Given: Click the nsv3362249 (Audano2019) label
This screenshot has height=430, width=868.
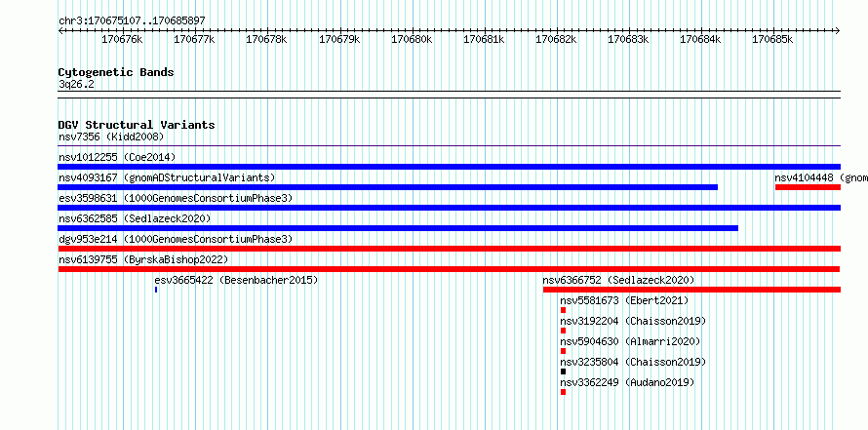Looking at the screenshot, I should coord(627,382).
